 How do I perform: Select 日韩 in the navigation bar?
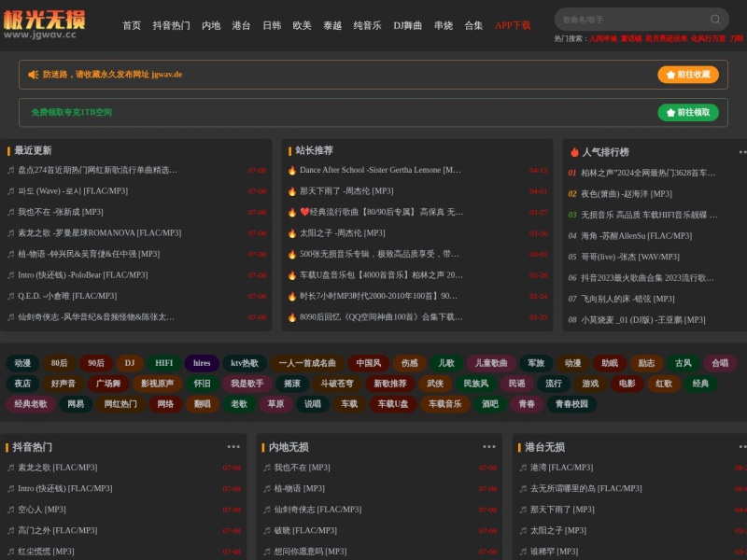point(272,25)
